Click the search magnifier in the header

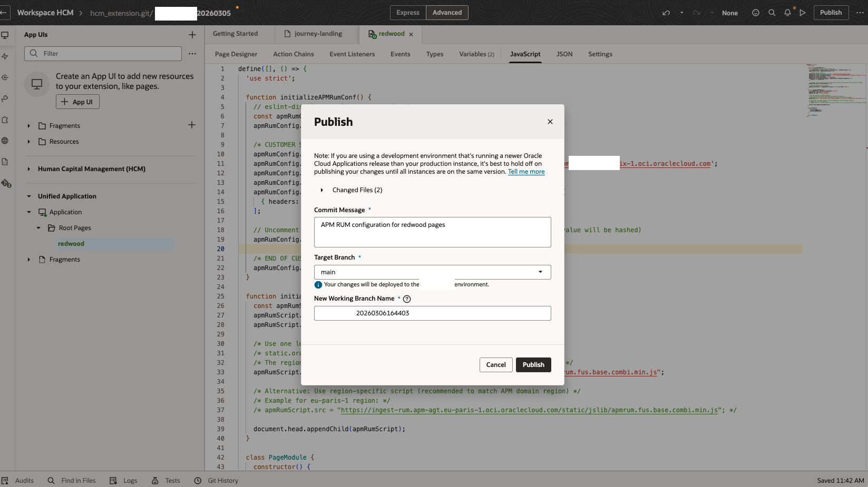tap(771, 13)
